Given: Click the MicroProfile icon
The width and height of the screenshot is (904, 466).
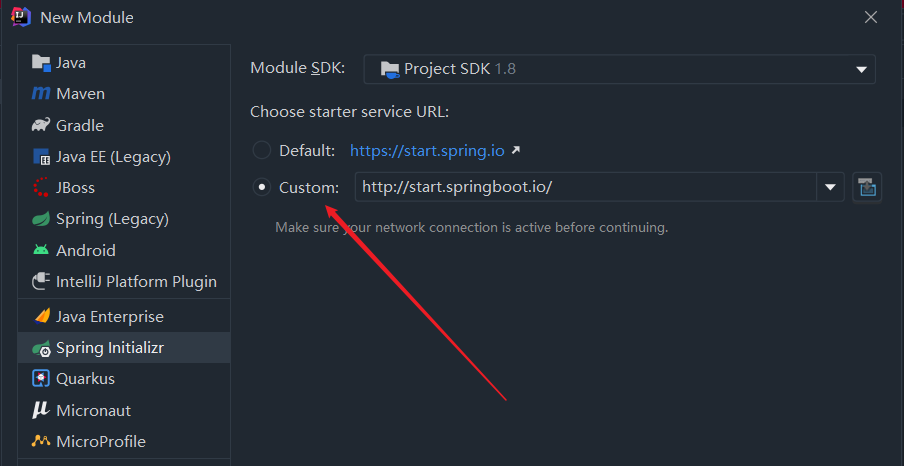Looking at the screenshot, I should 41,441.
